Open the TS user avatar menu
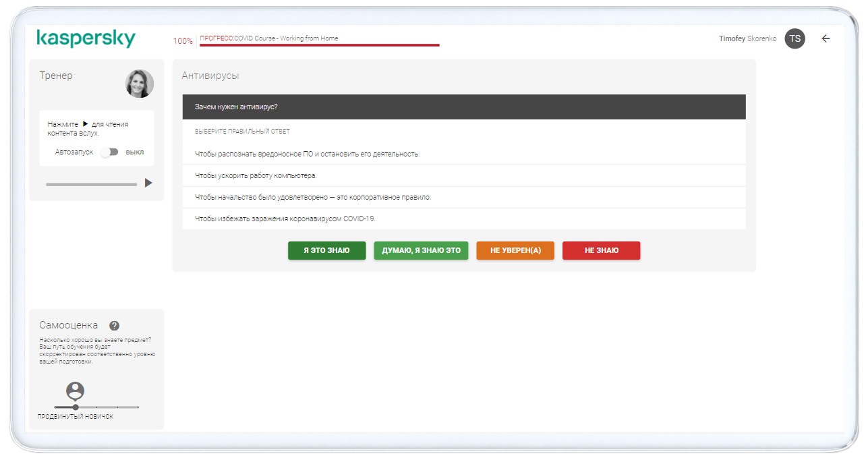868x460 pixels. [794, 38]
